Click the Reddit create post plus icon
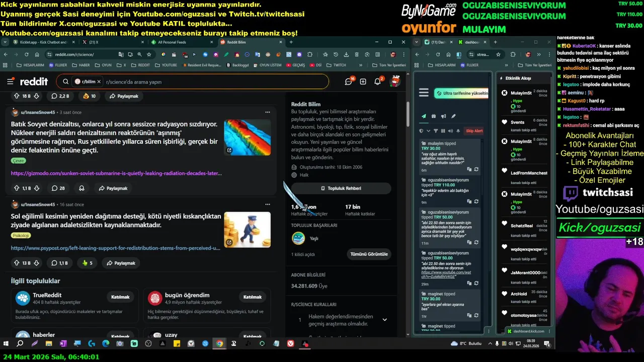This screenshot has width=644, height=362. point(363,81)
